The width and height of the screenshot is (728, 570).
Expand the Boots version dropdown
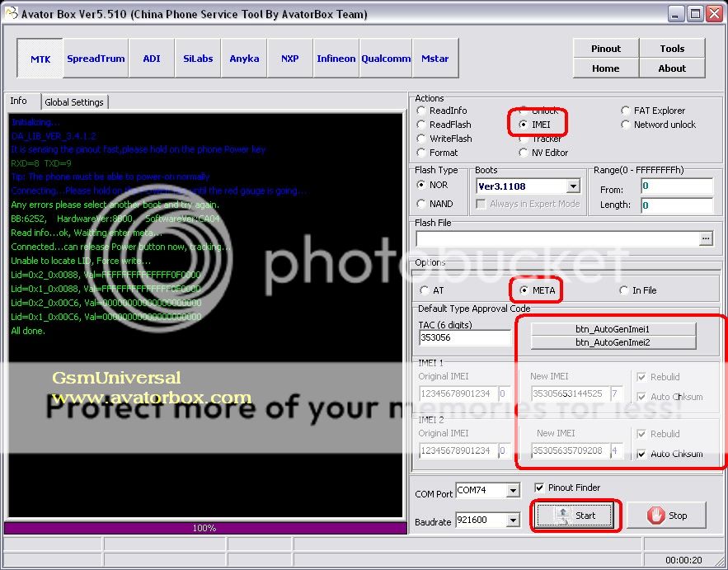pos(574,186)
